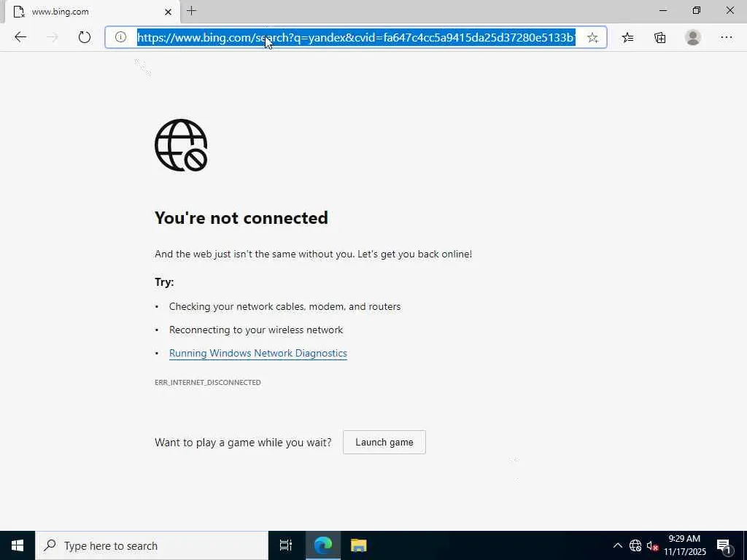
Task: Click the taskbar search box
Action: tap(152, 545)
